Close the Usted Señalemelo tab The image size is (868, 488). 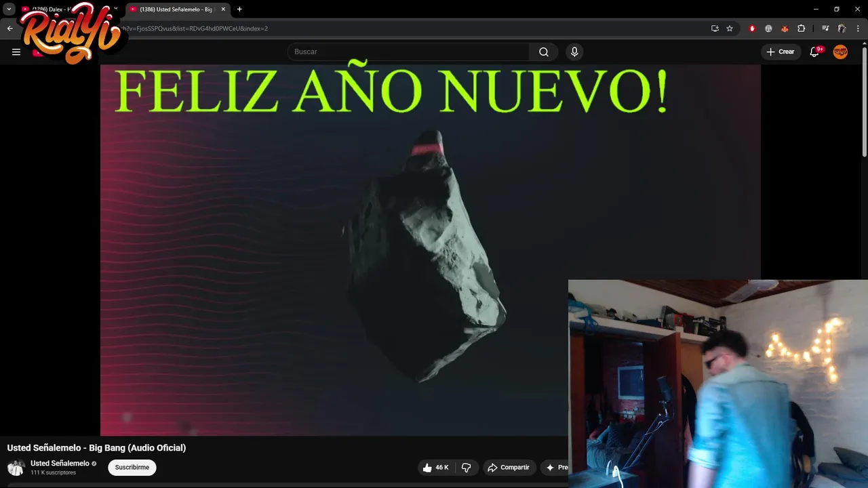(x=223, y=9)
